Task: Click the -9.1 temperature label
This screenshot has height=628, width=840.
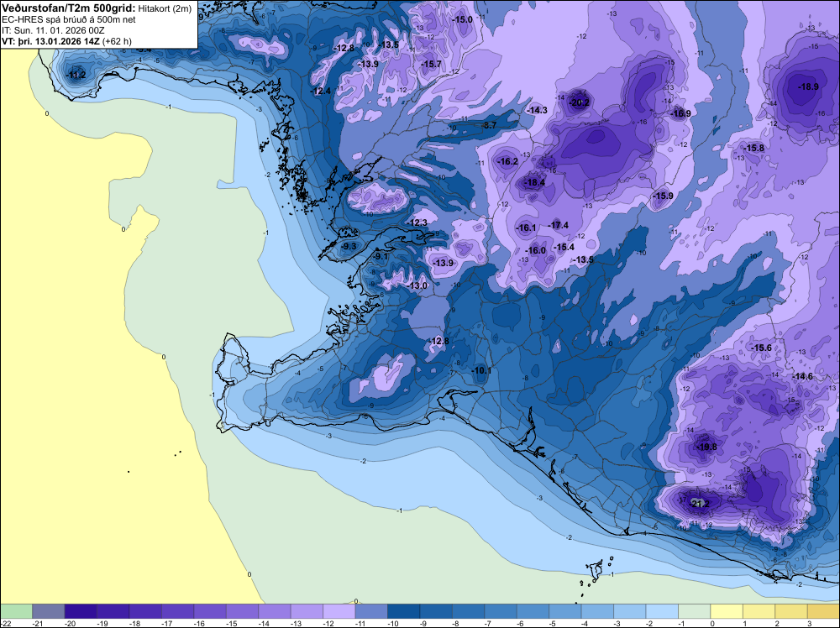Action: click(x=381, y=257)
